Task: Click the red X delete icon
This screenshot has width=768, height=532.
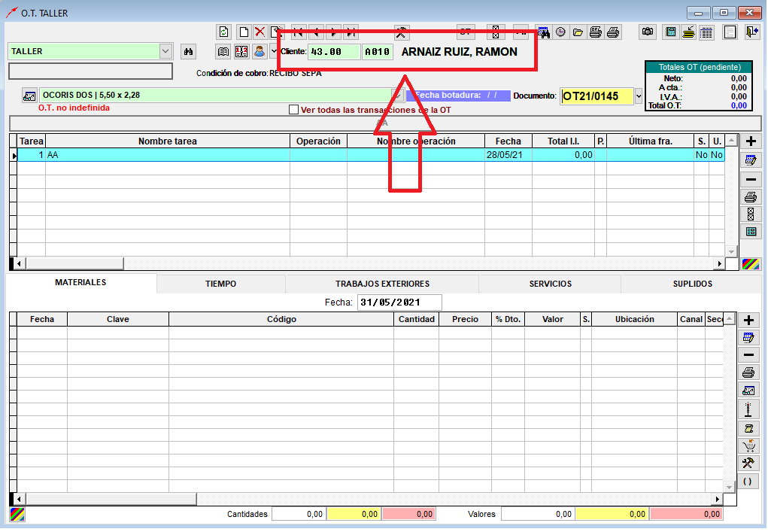Action: click(x=260, y=32)
